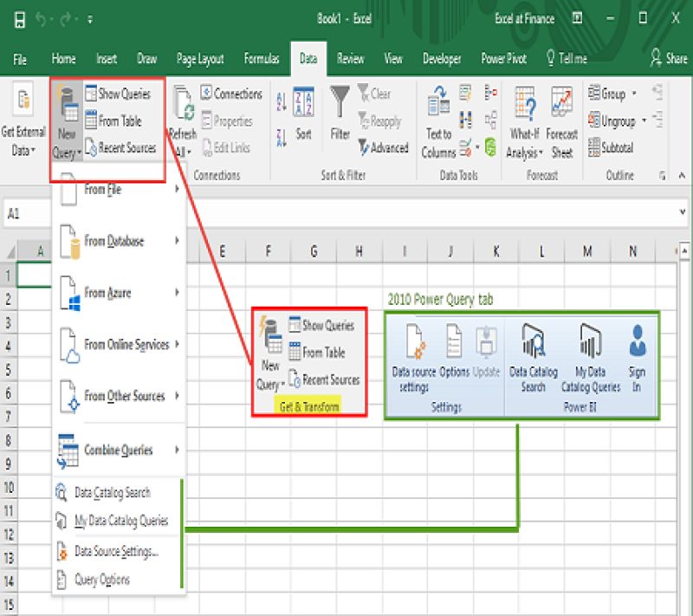
Task: Open the Page Layout tab
Action: point(200,59)
